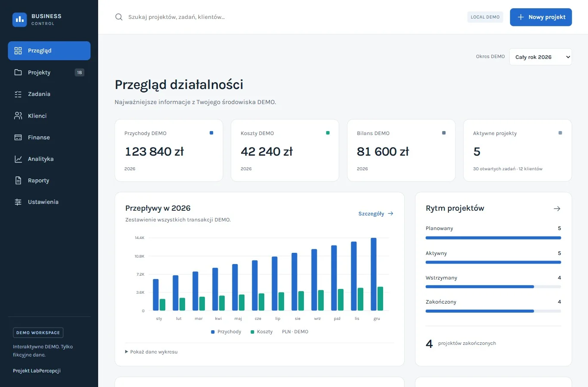Open the Szczegóły link
Image resolution: width=588 pixels, height=387 pixels.
pos(376,214)
